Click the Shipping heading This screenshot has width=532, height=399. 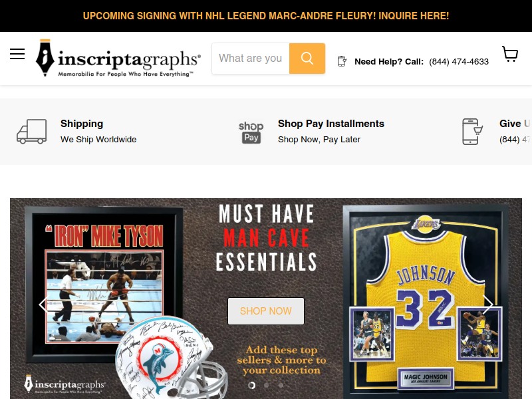point(82,124)
